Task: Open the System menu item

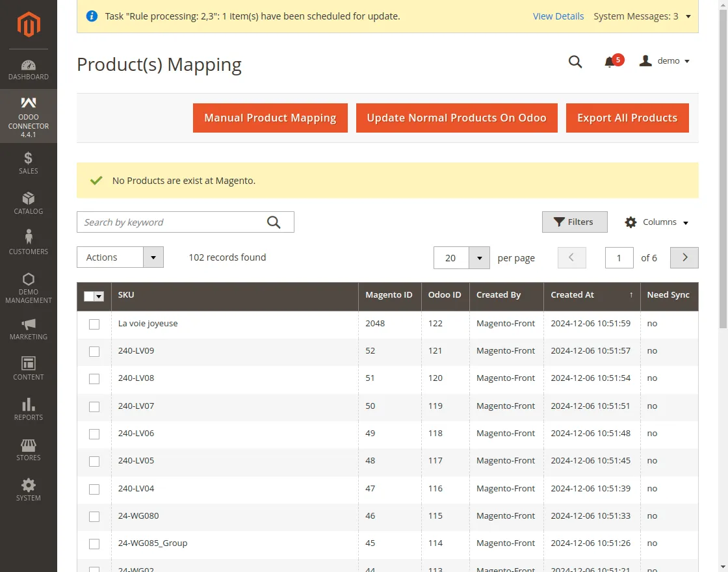Action: (x=29, y=489)
